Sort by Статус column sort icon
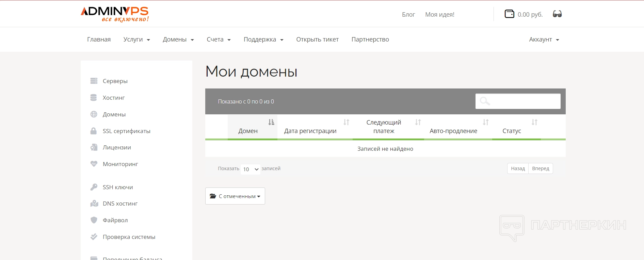This screenshot has height=260, width=644. (535, 122)
